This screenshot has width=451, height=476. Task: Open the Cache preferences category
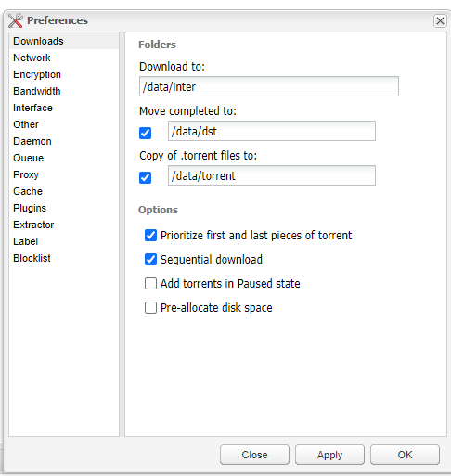coord(64,191)
